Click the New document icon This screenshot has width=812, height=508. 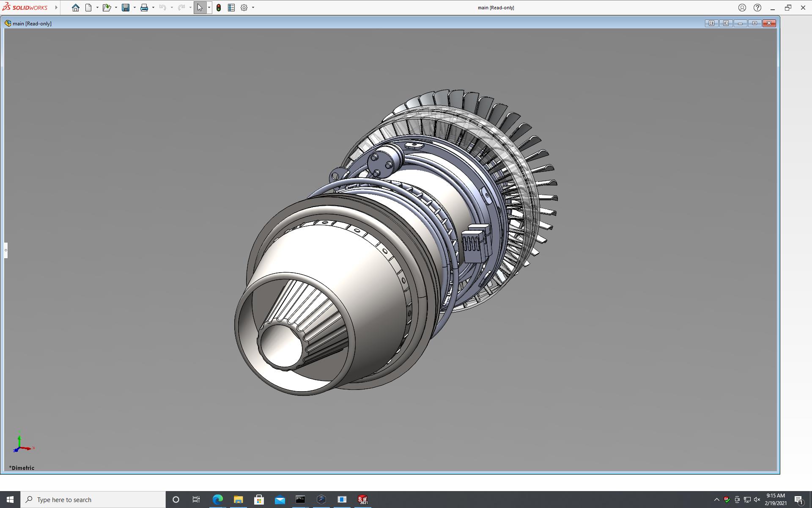coord(88,8)
